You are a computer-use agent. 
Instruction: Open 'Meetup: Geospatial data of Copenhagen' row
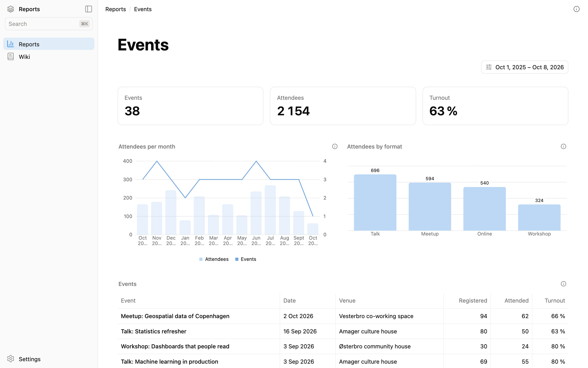point(343,316)
